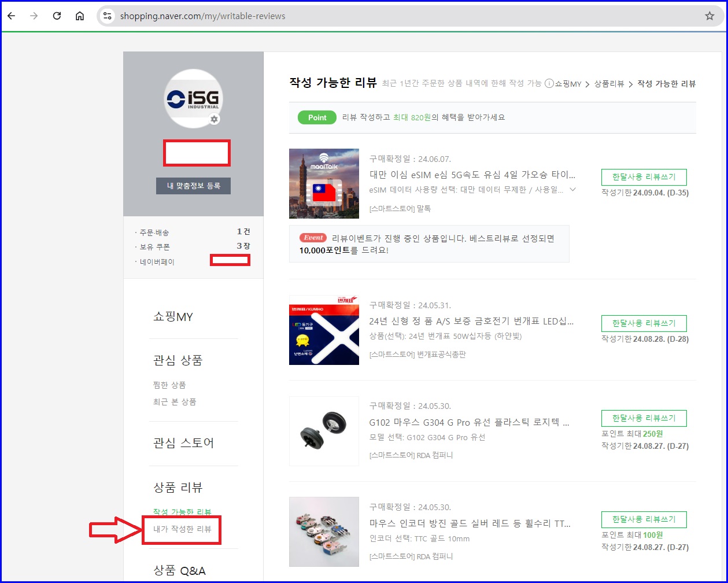Click the 포인트 최대 100원 text

[632, 534]
